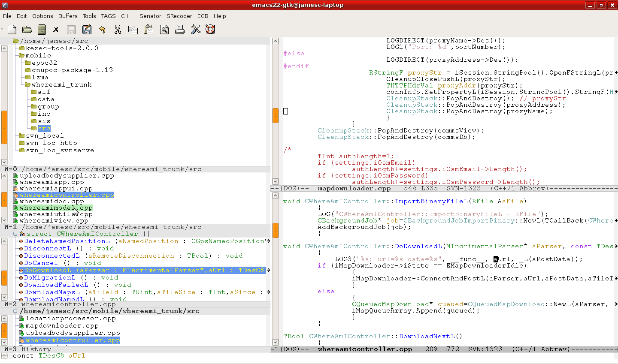Collapse the History /home/jamesc/src/mobile/whereami_trunk/src node
The height and width of the screenshot is (364, 618).
tap(15, 311)
